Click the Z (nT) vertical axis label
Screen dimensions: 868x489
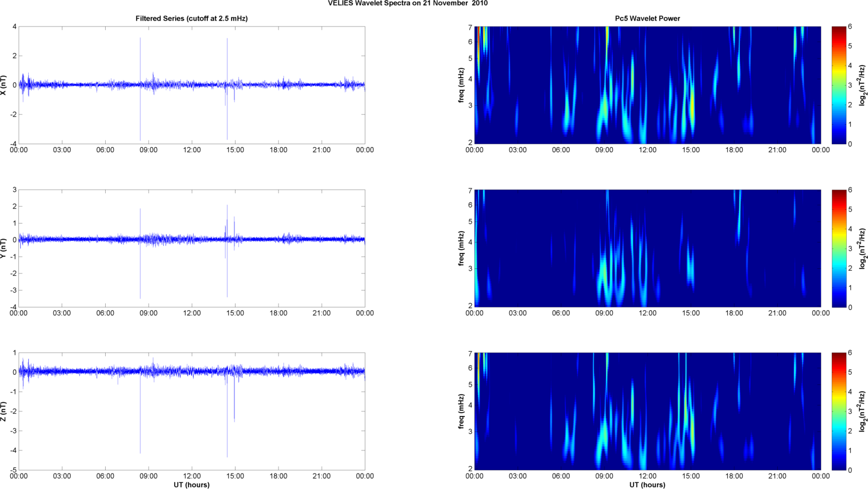pyautogui.click(x=4, y=411)
